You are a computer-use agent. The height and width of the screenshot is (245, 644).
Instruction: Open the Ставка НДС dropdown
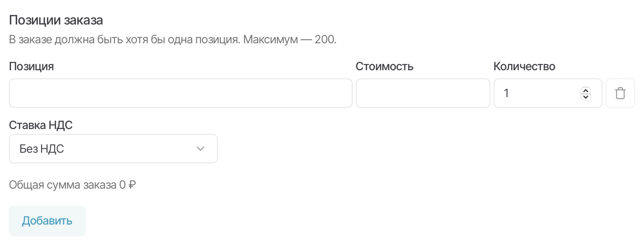click(113, 149)
